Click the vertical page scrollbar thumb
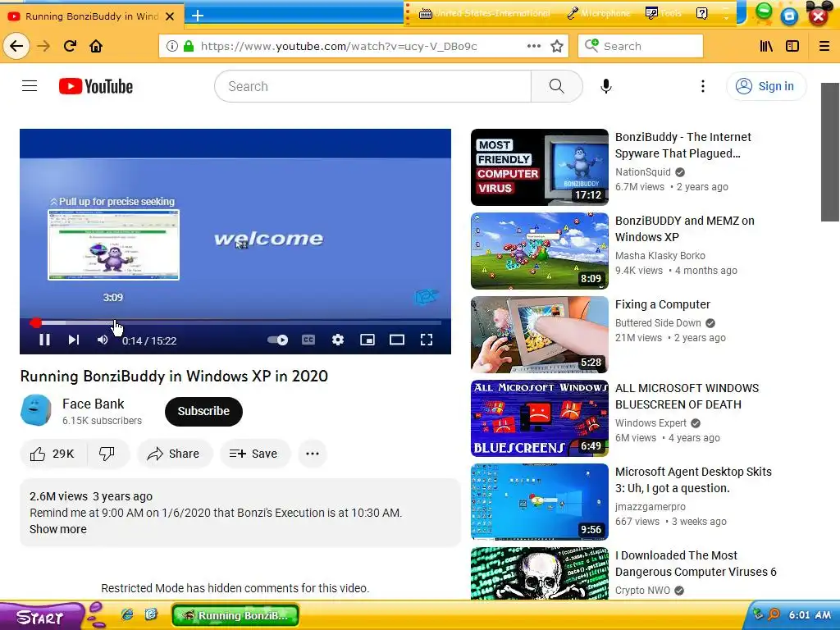The height and width of the screenshot is (630, 840). point(830,152)
